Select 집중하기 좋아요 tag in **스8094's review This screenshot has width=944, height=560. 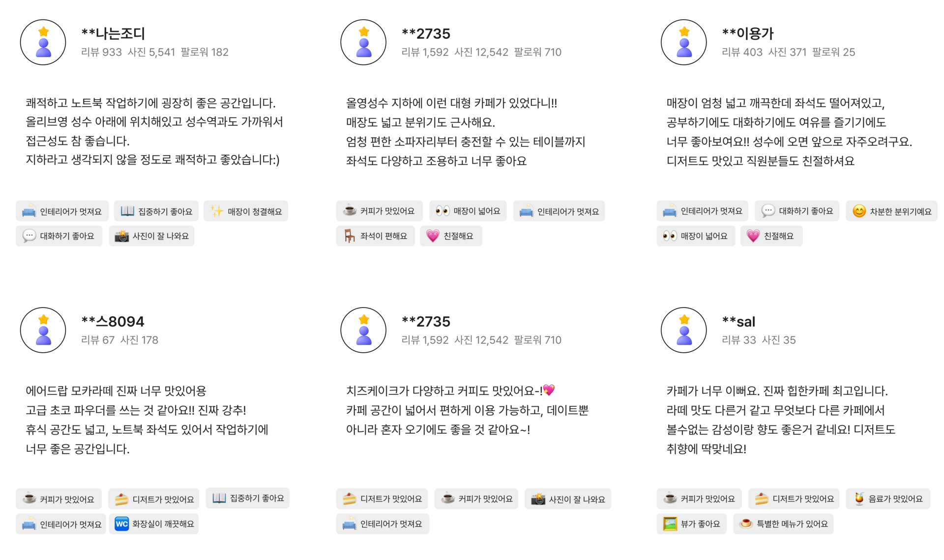coord(248,499)
